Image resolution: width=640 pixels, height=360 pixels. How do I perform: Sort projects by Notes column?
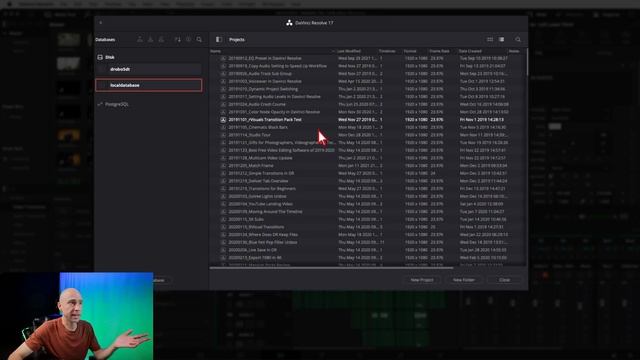[514, 51]
